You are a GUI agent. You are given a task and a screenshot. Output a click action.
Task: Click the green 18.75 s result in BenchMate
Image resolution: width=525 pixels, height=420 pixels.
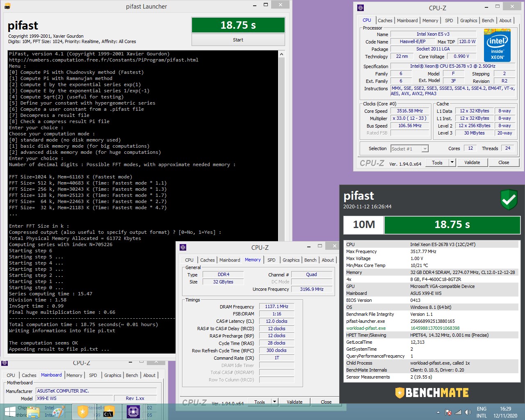tap(452, 224)
